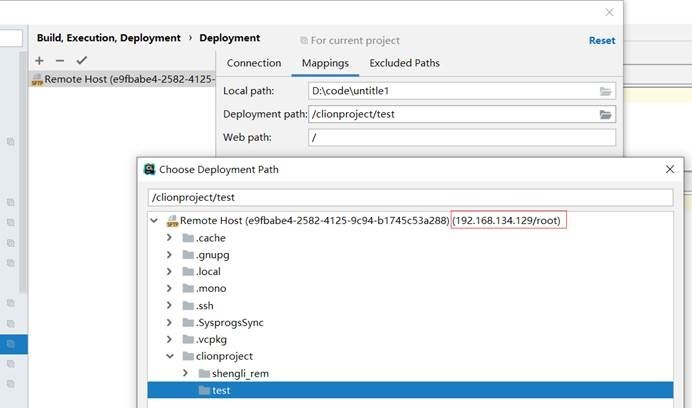Click the .SysprogsSync folder icon
Viewport: 692px width, 408px height.
tap(188, 322)
